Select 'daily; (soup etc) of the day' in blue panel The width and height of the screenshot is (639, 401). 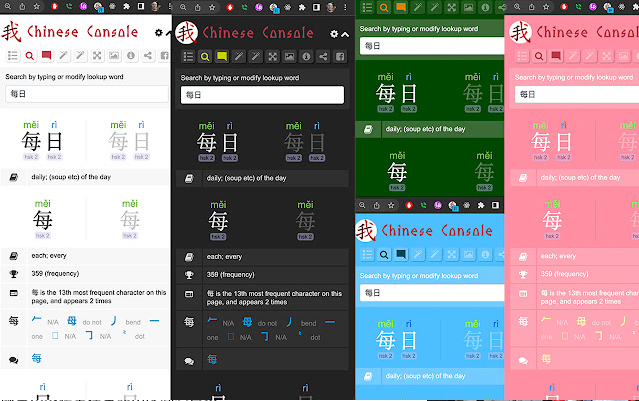tap(425, 376)
